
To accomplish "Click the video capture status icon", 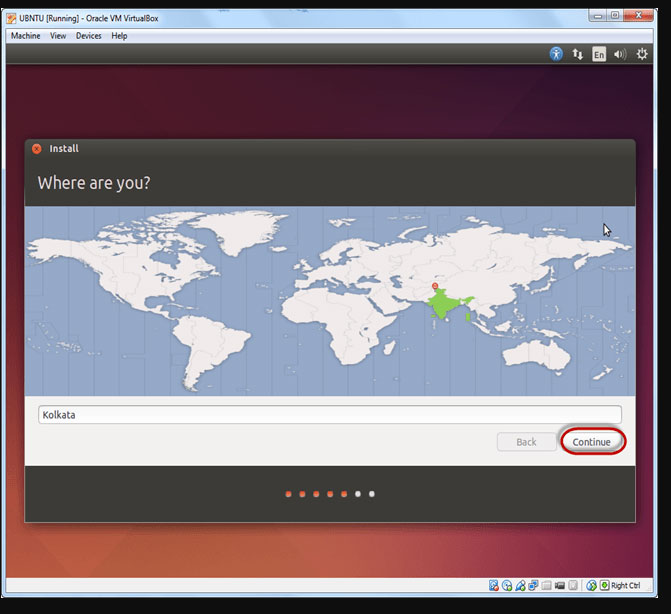I will 560,585.
